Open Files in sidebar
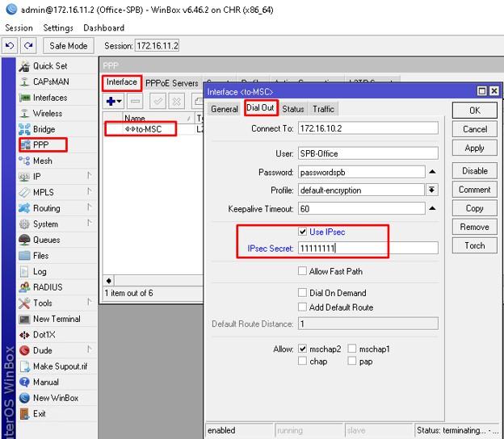The height and width of the screenshot is (439, 504). pos(40,256)
